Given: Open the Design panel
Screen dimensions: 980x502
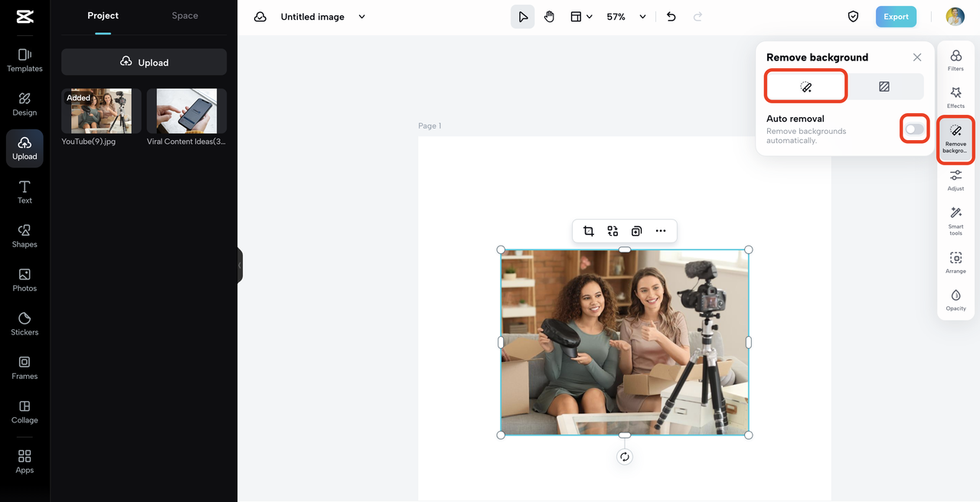Looking at the screenshot, I should tap(24, 104).
